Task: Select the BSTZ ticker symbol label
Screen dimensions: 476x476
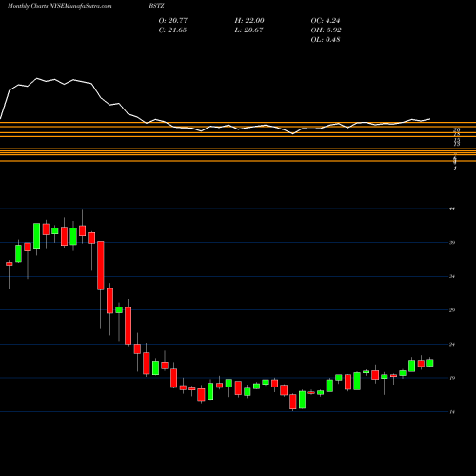Action: [x=156, y=6]
